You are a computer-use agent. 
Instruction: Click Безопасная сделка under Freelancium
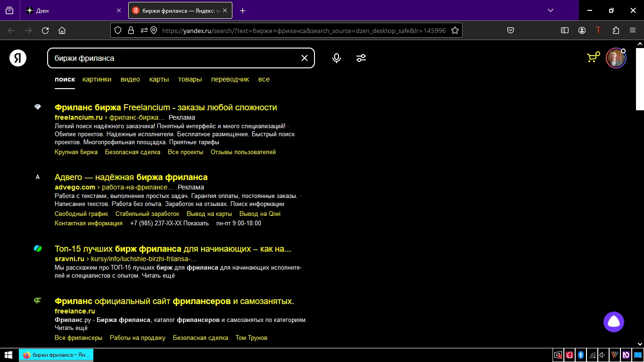132,152
